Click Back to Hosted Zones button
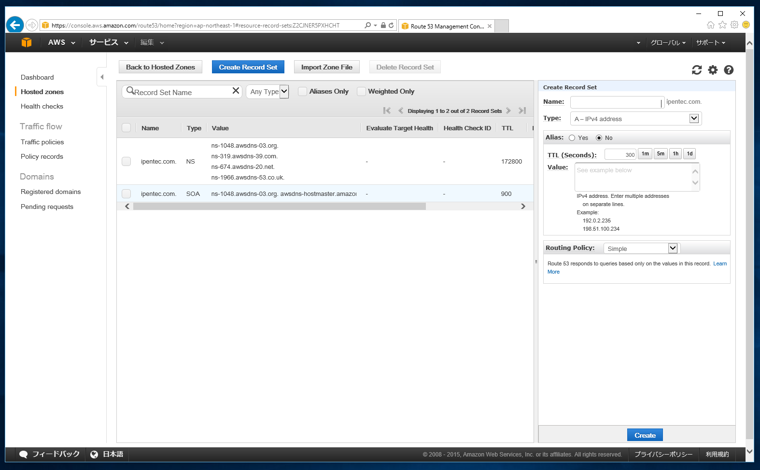This screenshot has height=470, width=760. point(160,67)
